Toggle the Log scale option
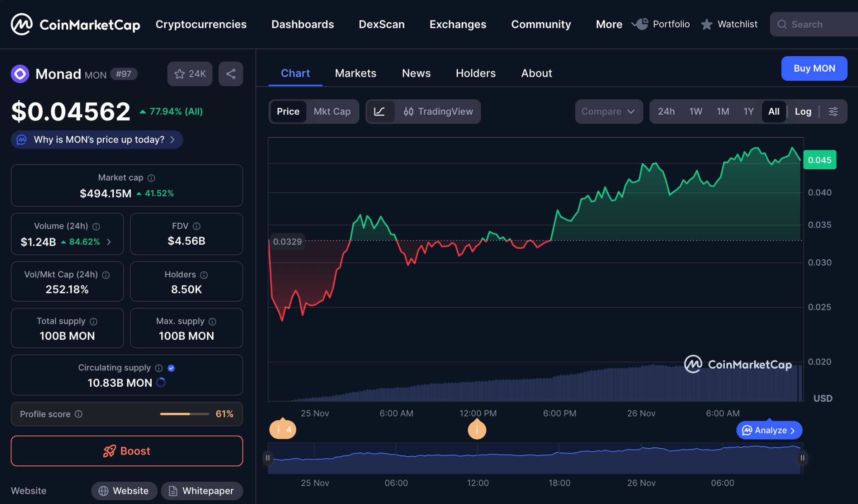Screen dimensions: 858x504 tap(803, 111)
